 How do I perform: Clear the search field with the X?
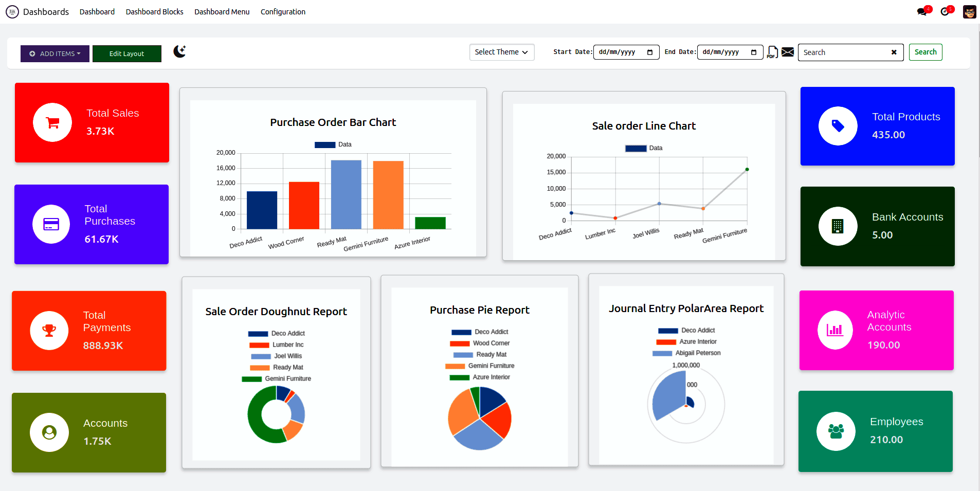(894, 52)
